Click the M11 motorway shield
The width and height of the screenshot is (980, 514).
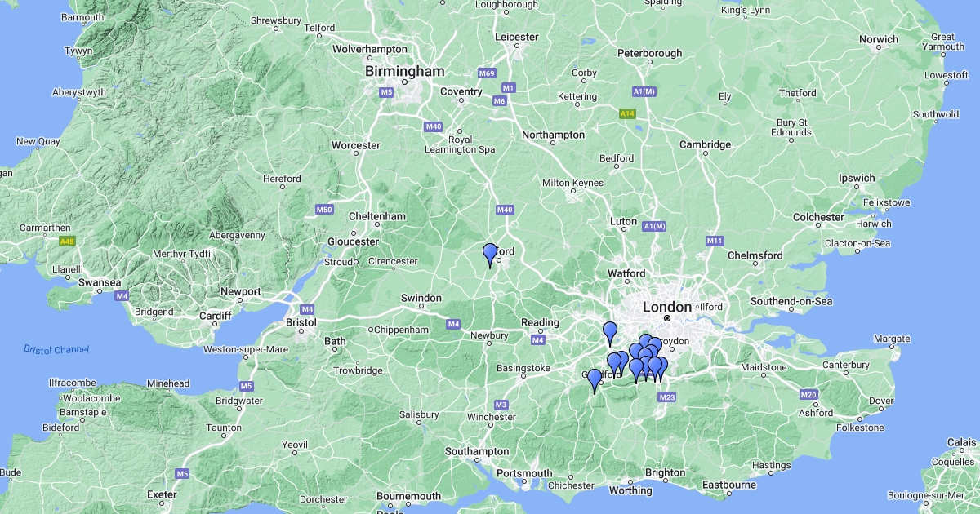[x=715, y=241]
